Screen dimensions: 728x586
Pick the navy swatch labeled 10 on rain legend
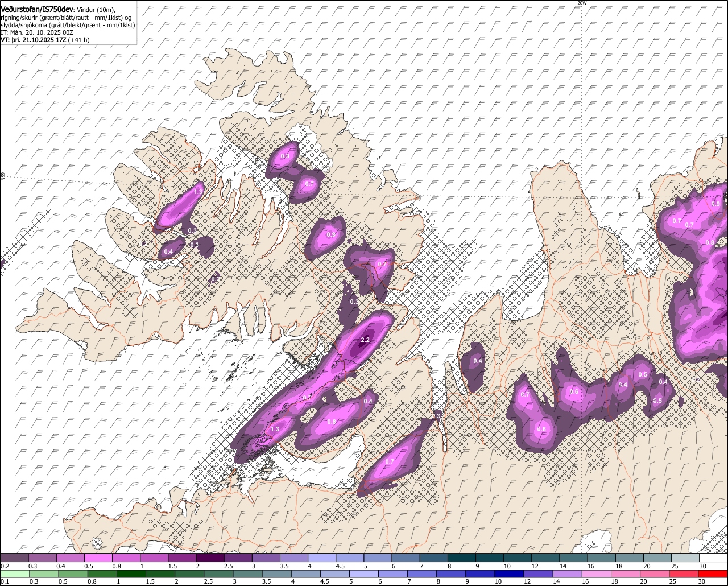(510, 573)
